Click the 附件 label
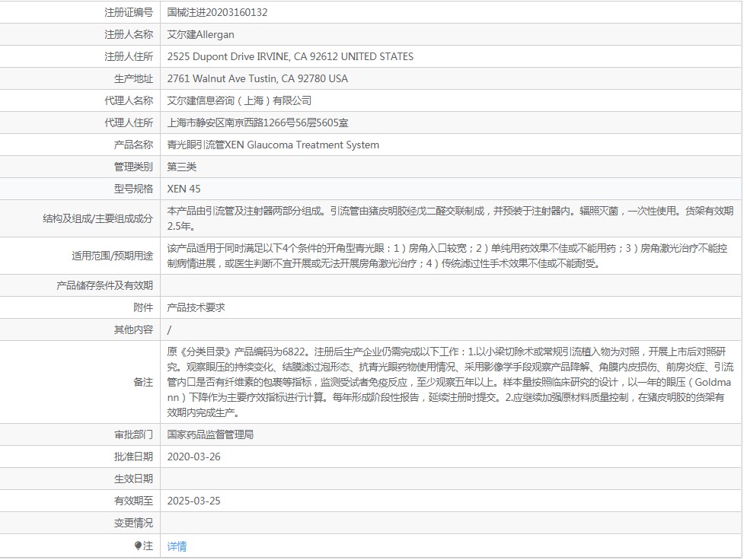747x560 pixels. (143, 307)
